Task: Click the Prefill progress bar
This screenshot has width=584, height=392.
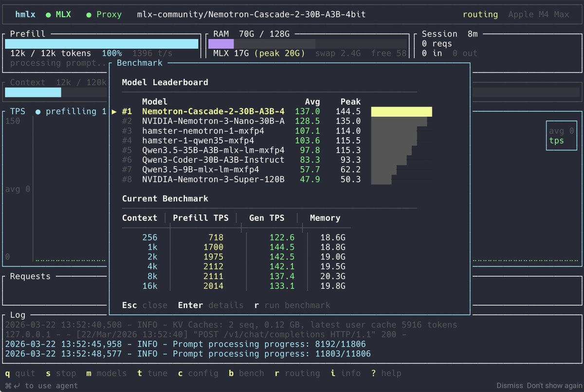Action: pyautogui.click(x=102, y=44)
